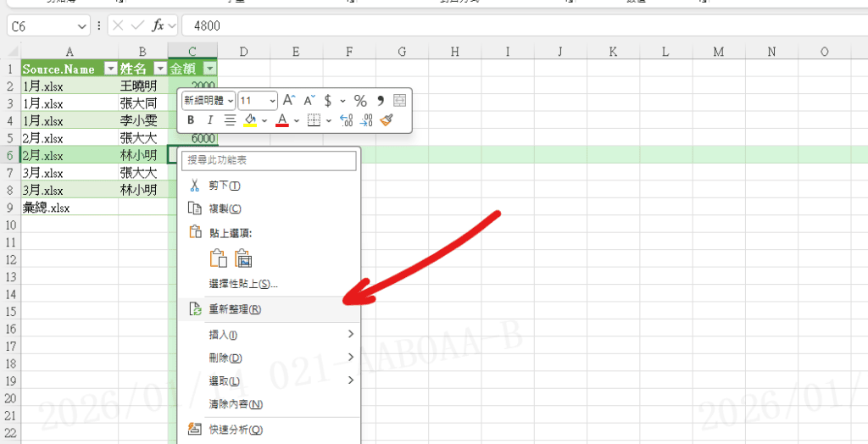Open the font size dropdown showing 11
The height and width of the screenshot is (444, 868).
[258, 100]
